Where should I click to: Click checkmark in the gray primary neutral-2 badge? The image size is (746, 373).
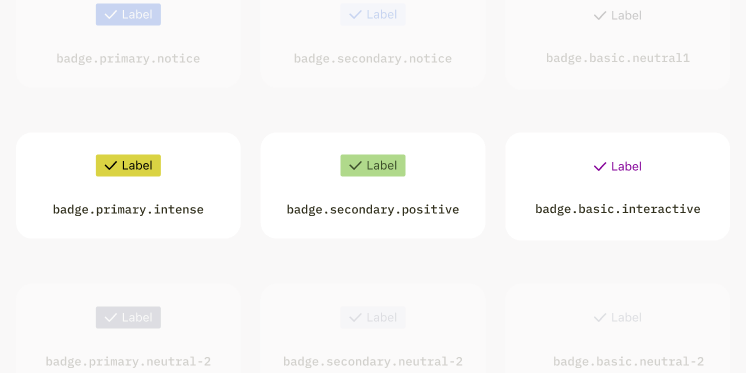pyautogui.click(x=111, y=317)
